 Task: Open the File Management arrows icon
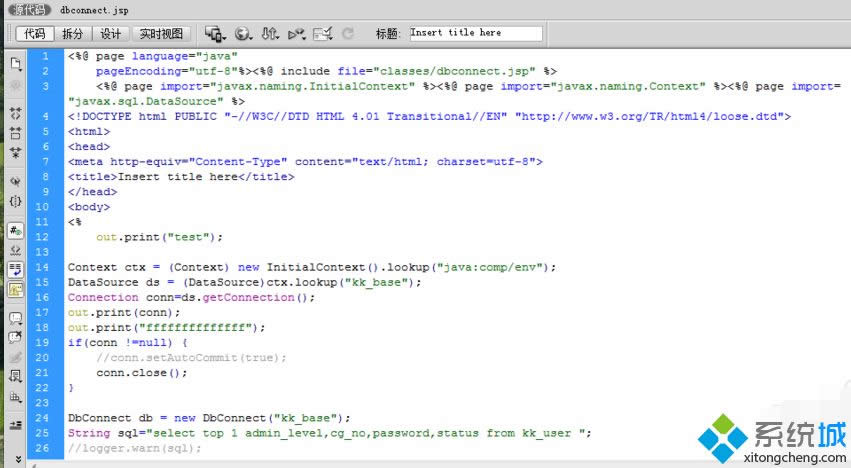point(270,33)
